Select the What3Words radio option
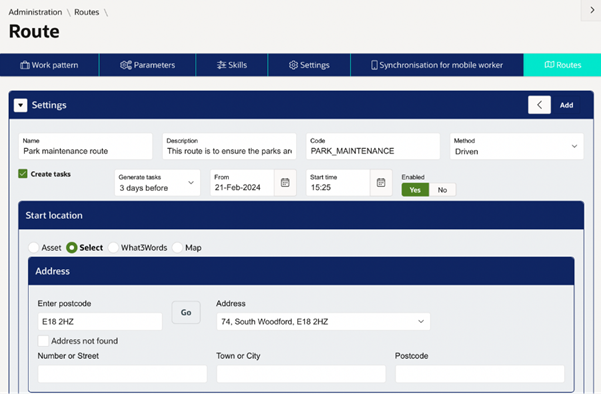Viewport: 601px width, 394px height. click(113, 248)
